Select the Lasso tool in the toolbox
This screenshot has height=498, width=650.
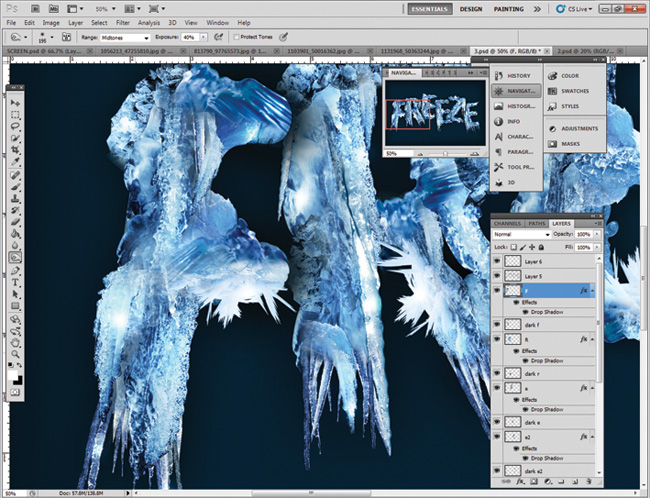coord(15,128)
